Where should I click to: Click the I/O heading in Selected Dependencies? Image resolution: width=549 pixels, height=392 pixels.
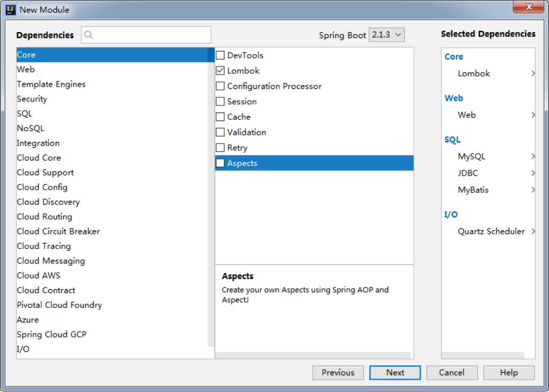451,214
